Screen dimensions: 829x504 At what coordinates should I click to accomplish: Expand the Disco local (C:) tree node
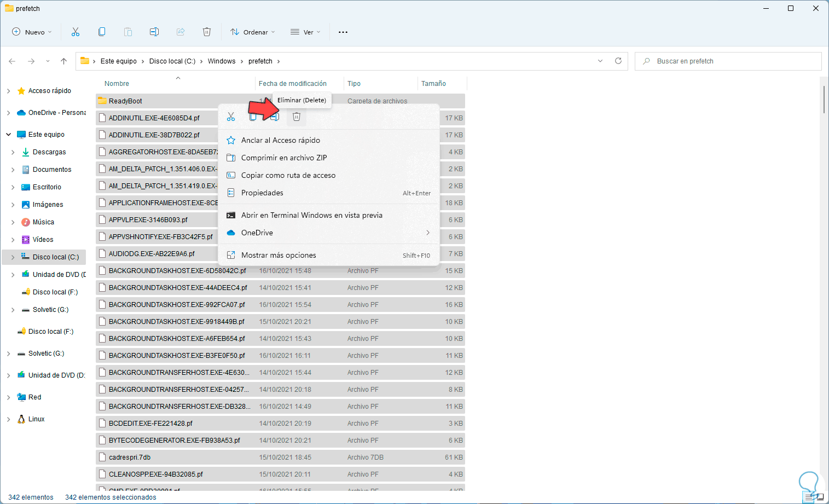point(13,257)
